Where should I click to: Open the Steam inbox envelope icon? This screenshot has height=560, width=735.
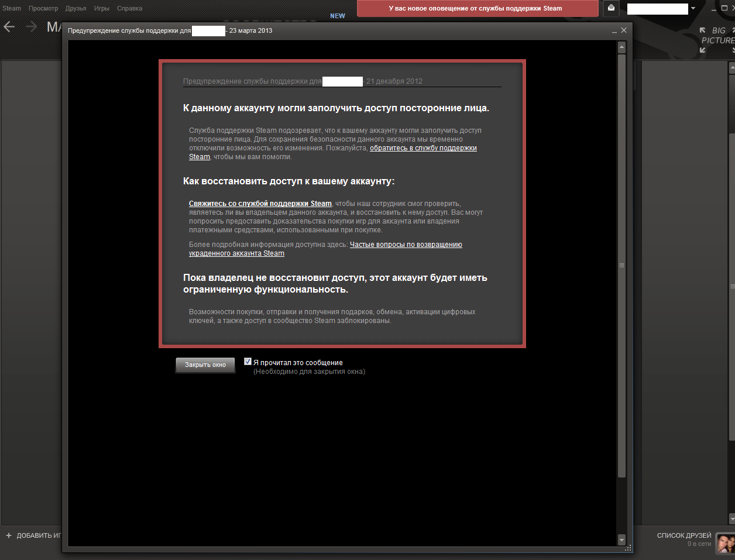(x=611, y=8)
